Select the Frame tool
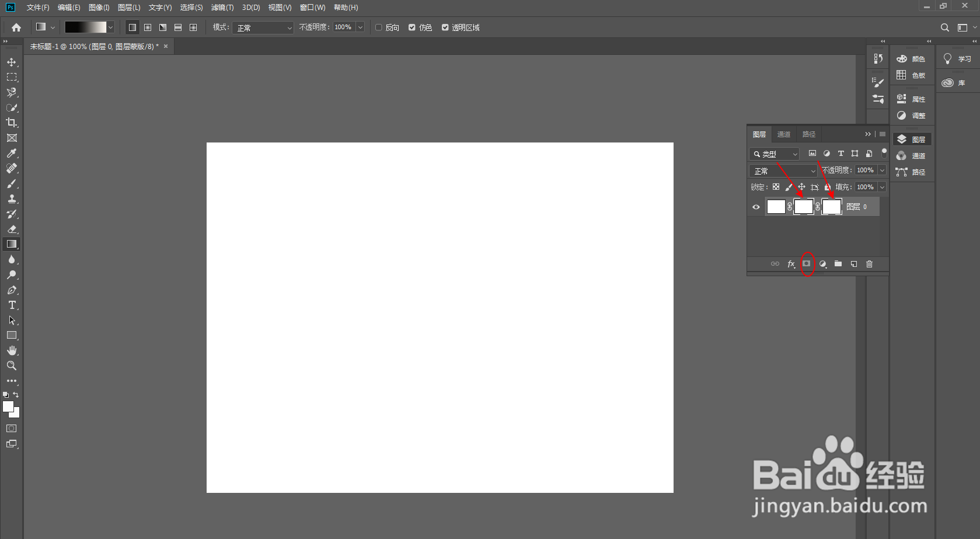This screenshot has width=980, height=539. (12, 138)
